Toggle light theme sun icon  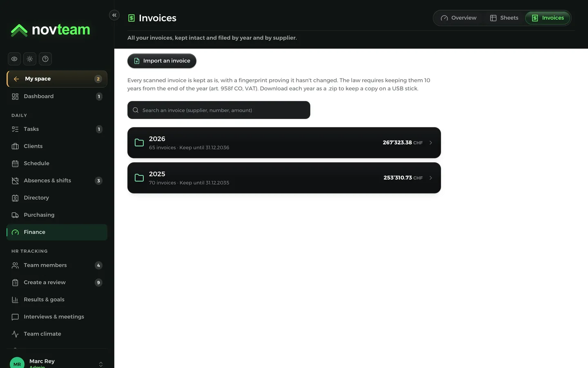pos(30,59)
